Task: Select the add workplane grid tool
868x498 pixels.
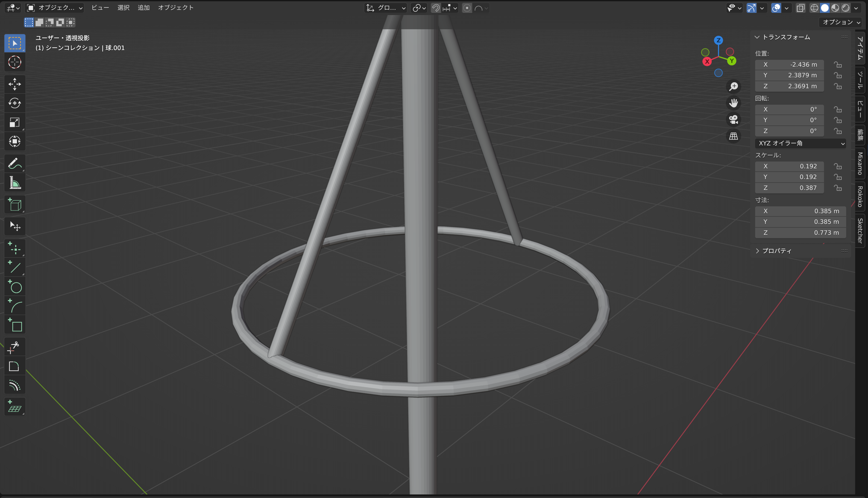Action: (x=15, y=407)
